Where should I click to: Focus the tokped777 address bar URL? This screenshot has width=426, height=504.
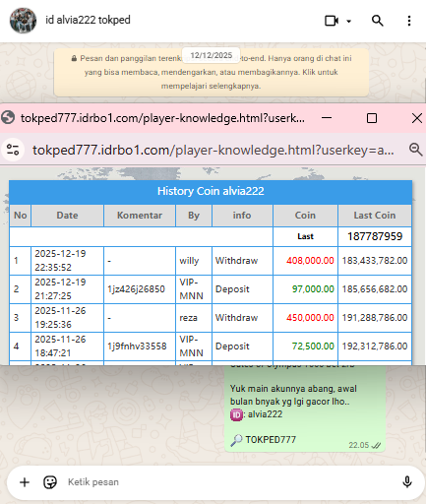tap(213, 151)
